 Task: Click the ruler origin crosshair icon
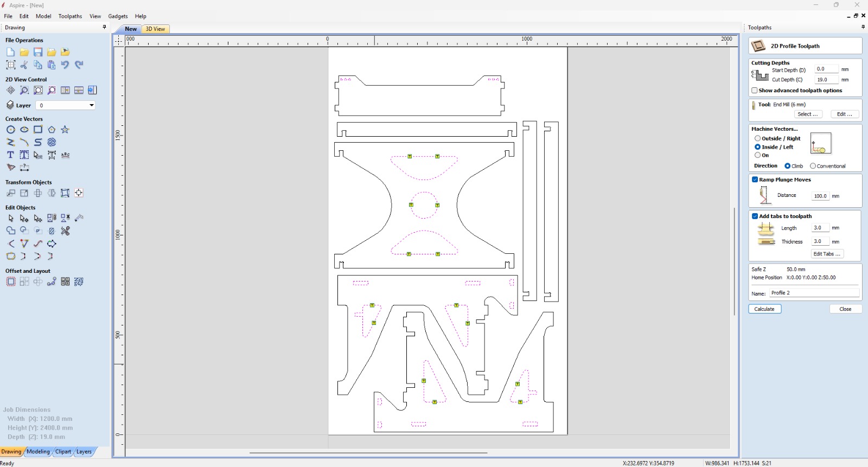(x=119, y=40)
